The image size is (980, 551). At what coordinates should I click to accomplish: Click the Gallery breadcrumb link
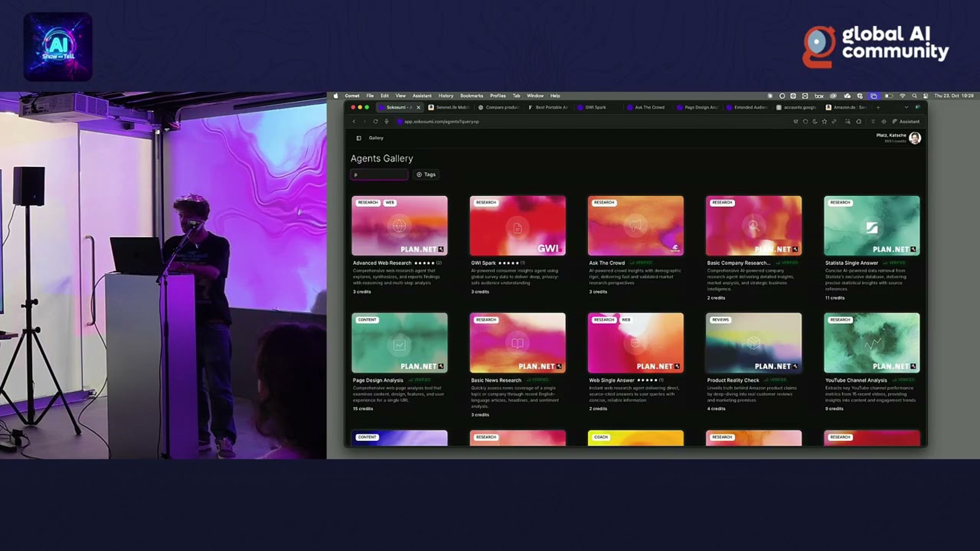[x=376, y=138]
